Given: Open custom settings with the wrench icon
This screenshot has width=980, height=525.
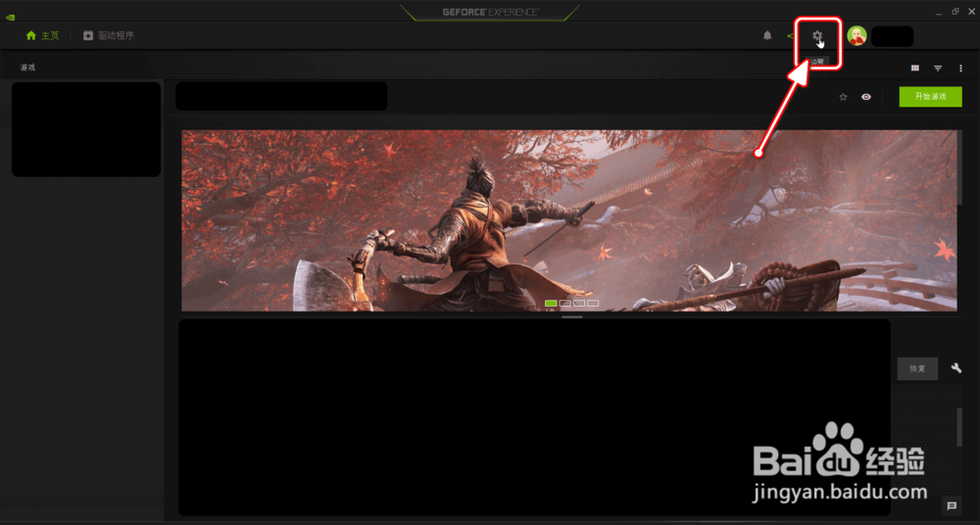Looking at the screenshot, I should pos(956,368).
